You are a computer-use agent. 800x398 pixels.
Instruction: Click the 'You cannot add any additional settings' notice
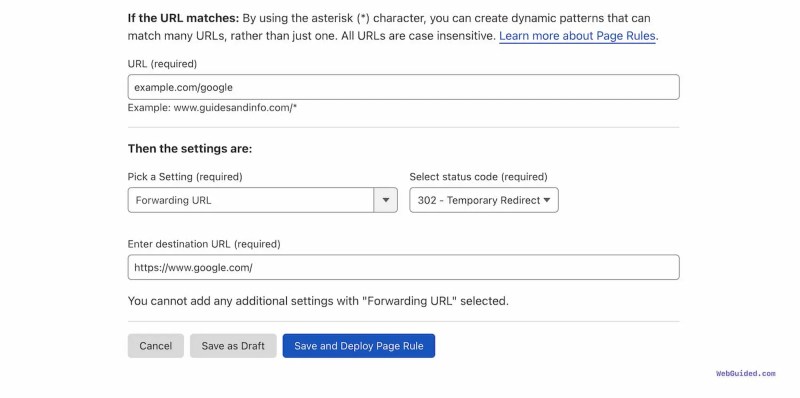318,301
